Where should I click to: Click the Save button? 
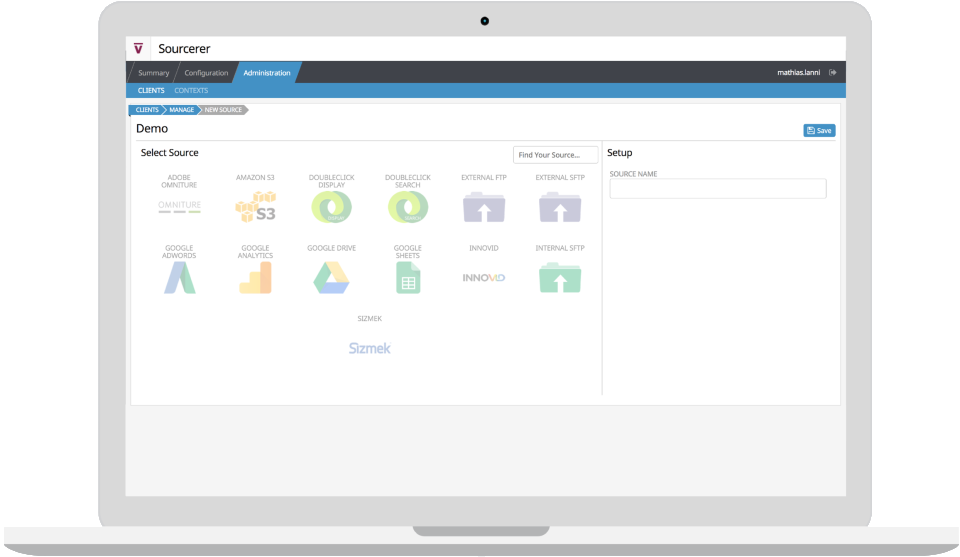[x=819, y=130]
